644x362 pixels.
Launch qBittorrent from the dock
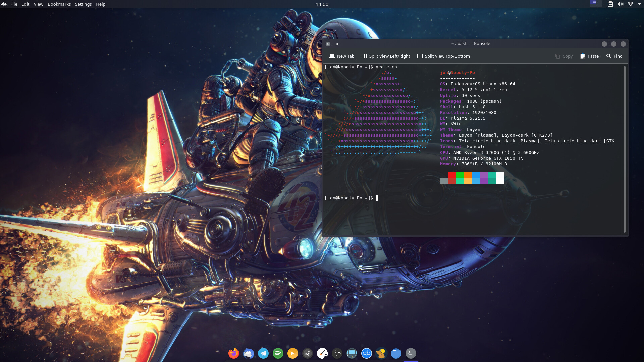pos(367,353)
